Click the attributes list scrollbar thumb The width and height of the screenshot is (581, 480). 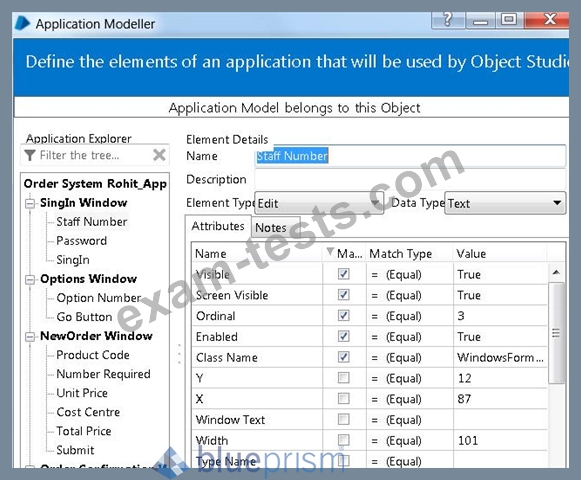coord(556,332)
